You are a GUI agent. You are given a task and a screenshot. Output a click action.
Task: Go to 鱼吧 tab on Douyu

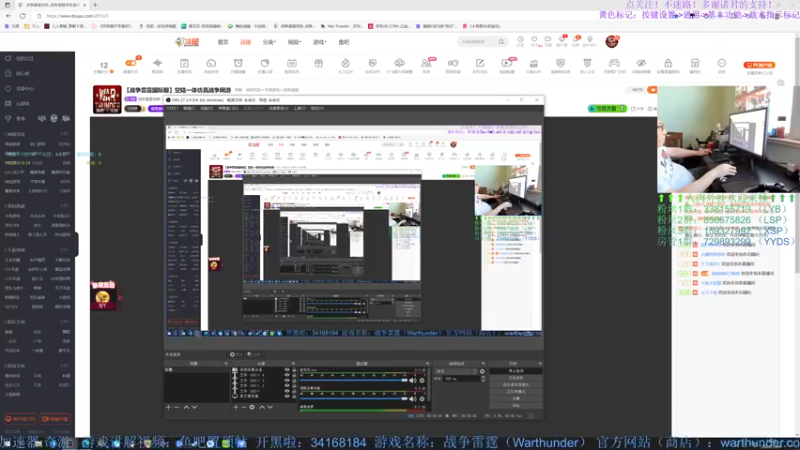coord(344,42)
